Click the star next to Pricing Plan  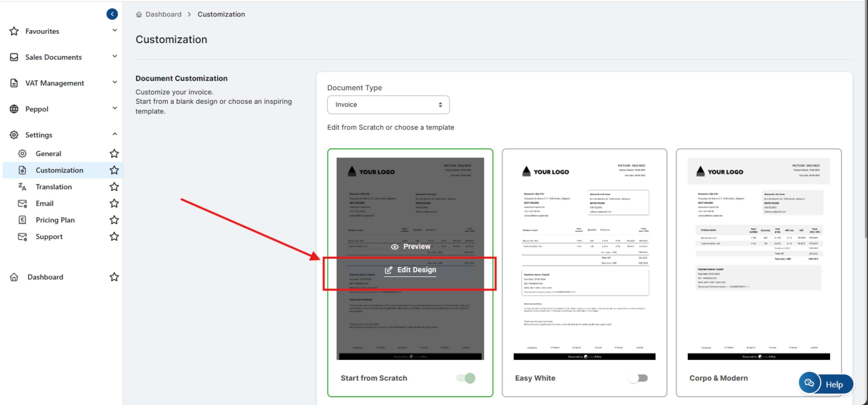(114, 220)
